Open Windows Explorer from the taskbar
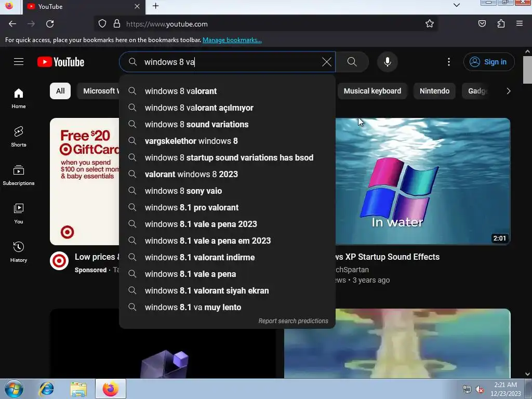The width and height of the screenshot is (532, 399). [x=78, y=389]
